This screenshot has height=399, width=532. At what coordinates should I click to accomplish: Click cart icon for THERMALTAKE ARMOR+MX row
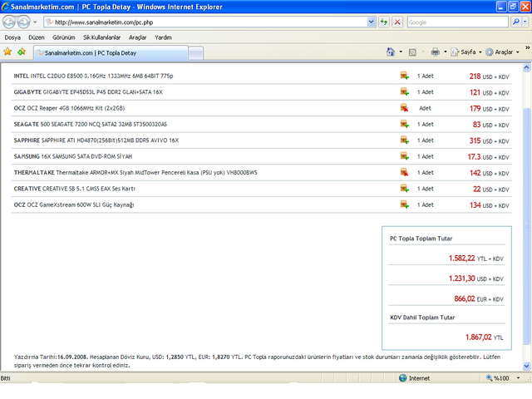pos(404,172)
